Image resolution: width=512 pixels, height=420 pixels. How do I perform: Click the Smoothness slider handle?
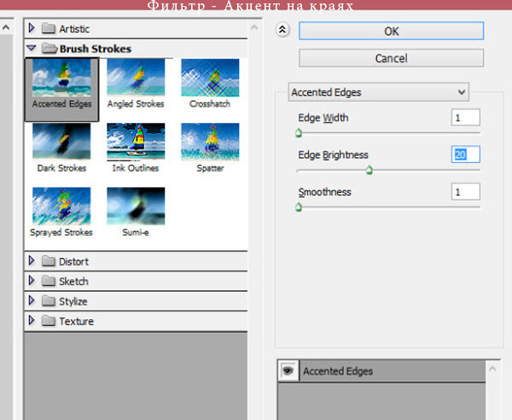pyautogui.click(x=299, y=207)
